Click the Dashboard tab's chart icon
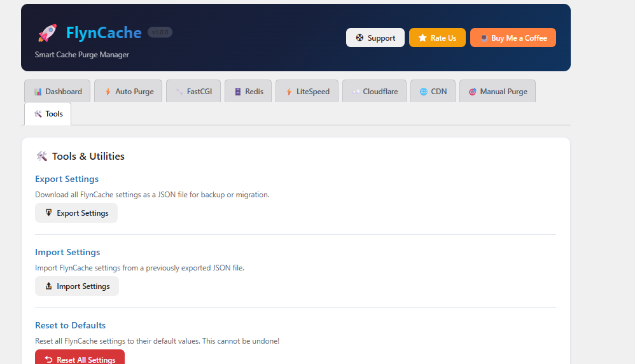The height and width of the screenshot is (364, 635). coord(38,92)
